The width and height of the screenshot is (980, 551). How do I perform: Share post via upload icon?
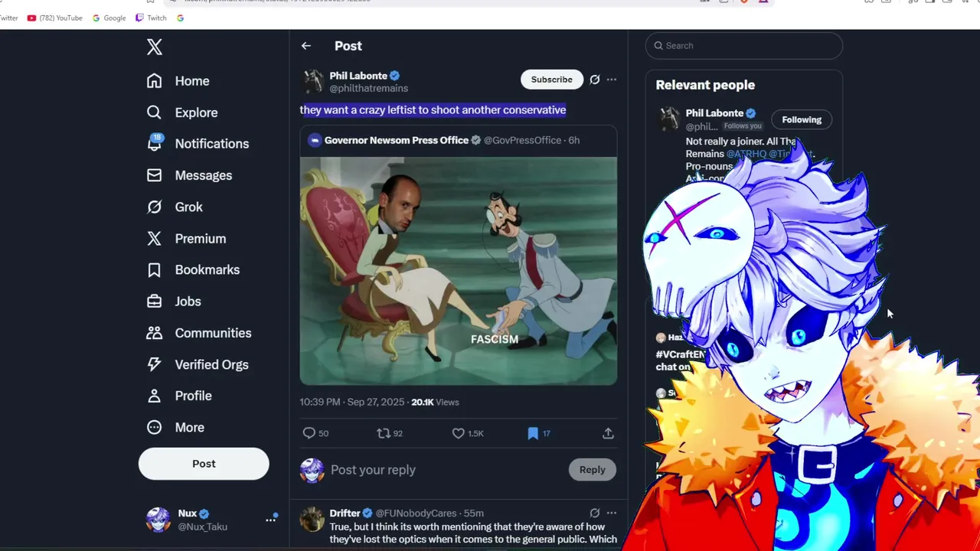(x=608, y=433)
